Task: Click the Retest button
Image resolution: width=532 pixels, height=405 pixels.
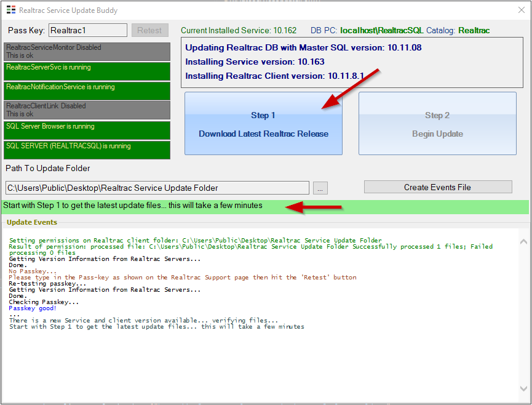Action: [x=149, y=30]
